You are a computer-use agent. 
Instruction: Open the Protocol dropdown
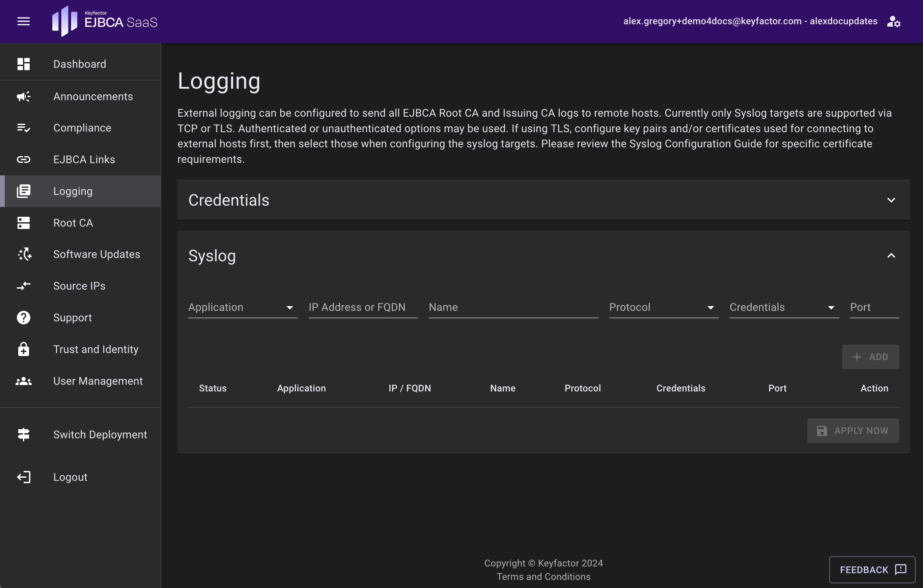coord(663,307)
